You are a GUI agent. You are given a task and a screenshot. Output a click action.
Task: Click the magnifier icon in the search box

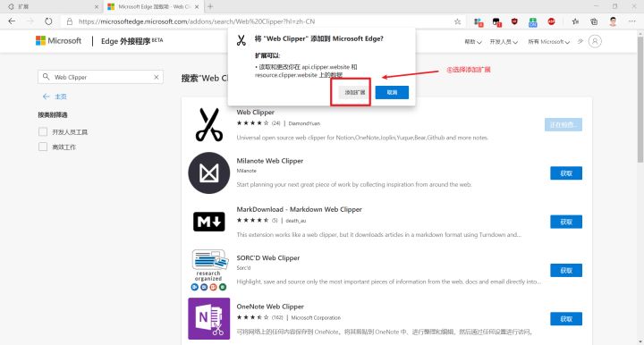pos(46,77)
